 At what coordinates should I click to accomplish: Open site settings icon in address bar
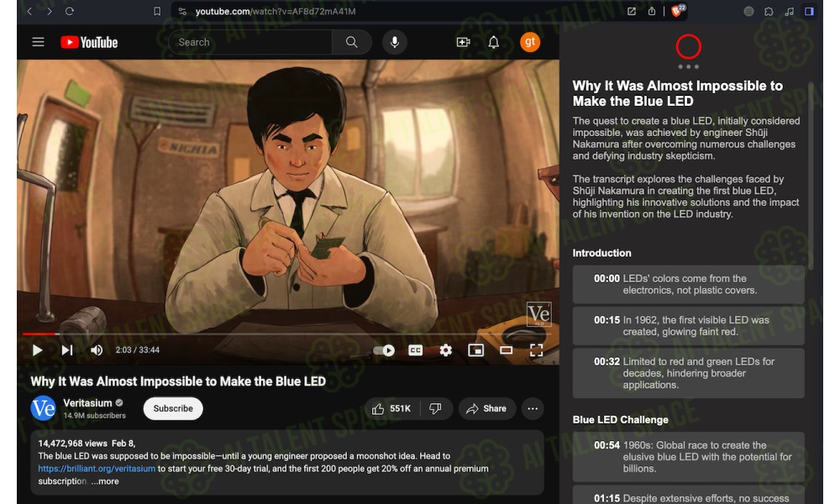(x=182, y=11)
